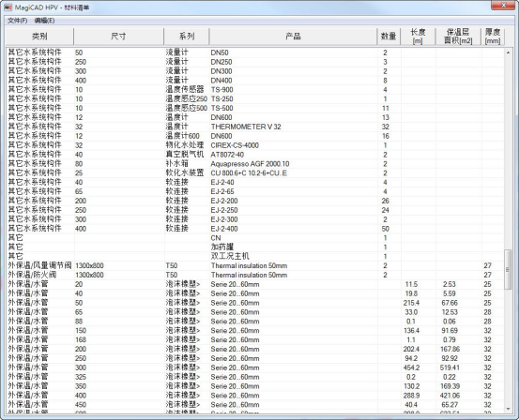Select the EJ-2-300 cell
Image resolution: width=519 pixels, height=420 pixels.
click(x=224, y=219)
